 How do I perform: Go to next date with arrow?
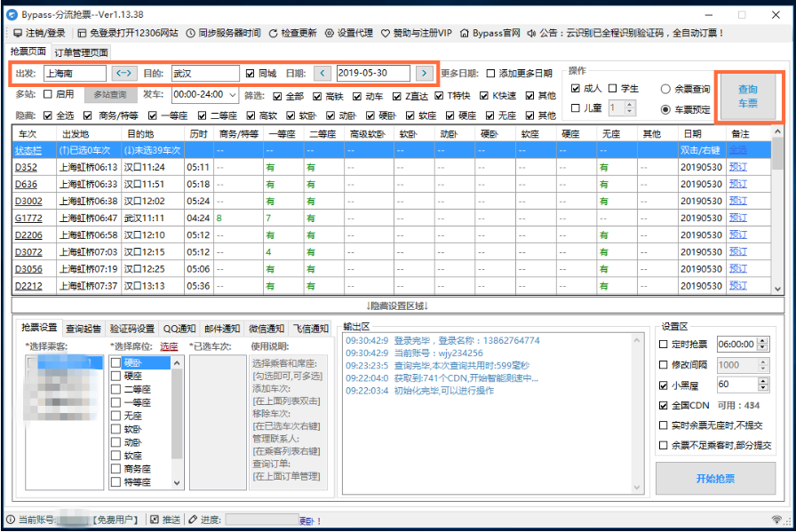click(425, 73)
